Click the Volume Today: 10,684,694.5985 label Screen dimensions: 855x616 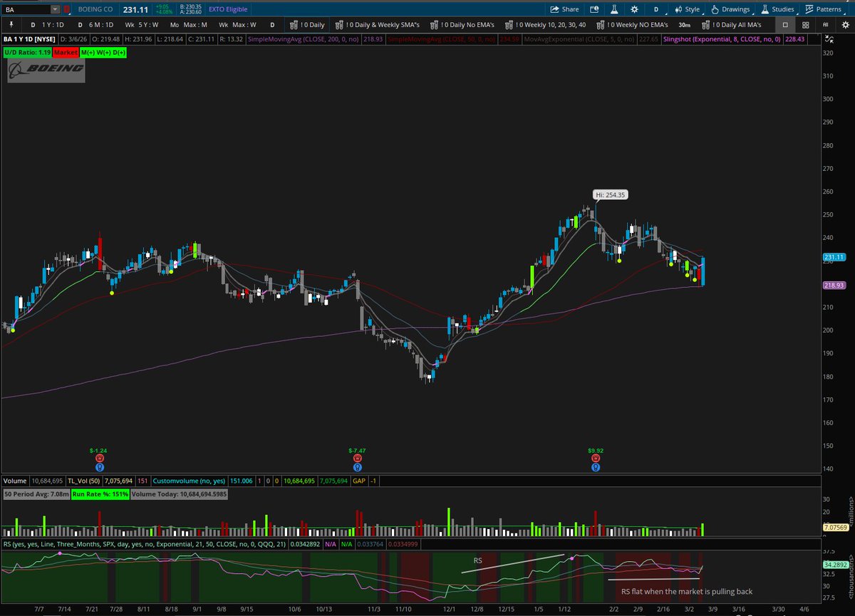(179, 494)
